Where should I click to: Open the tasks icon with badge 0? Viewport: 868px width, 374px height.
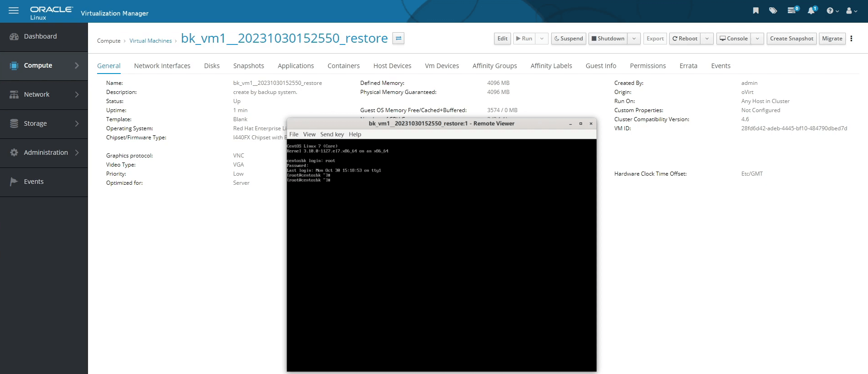click(793, 10)
